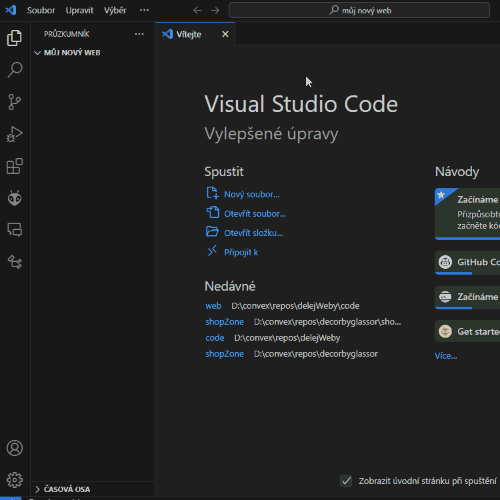Screen dimensions: 500x500
Task: Open the Search view in activity bar
Action: (x=15, y=70)
